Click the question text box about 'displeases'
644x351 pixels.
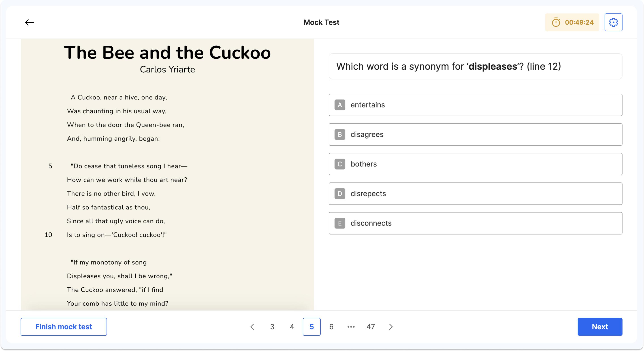pyautogui.click(x=475, y=66)
